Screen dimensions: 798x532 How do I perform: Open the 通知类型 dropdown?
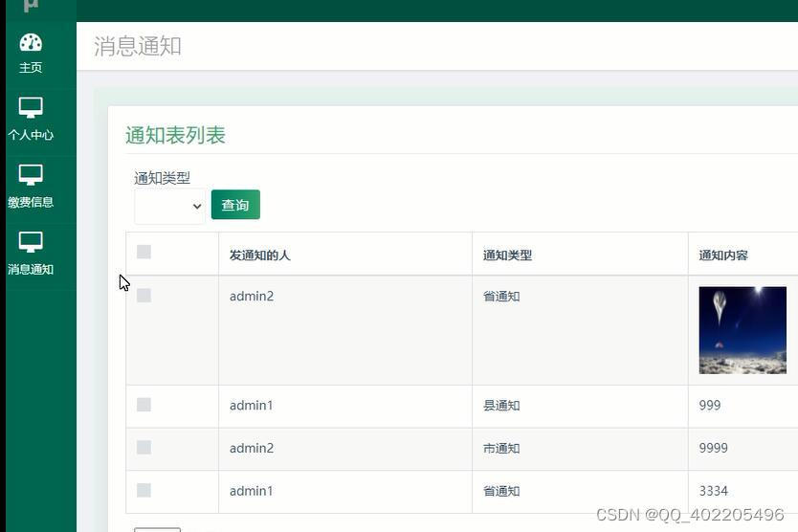(x=169, y=206)
